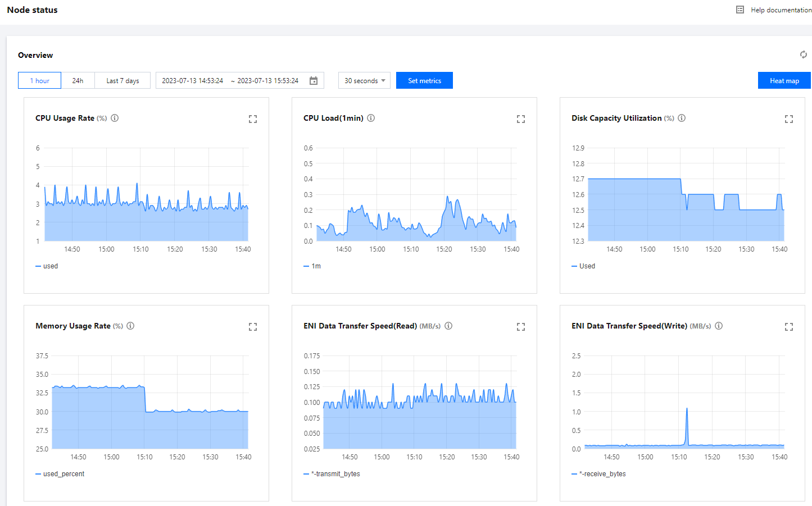Open the 30 seconds granularity dropdown

[364, 81]
